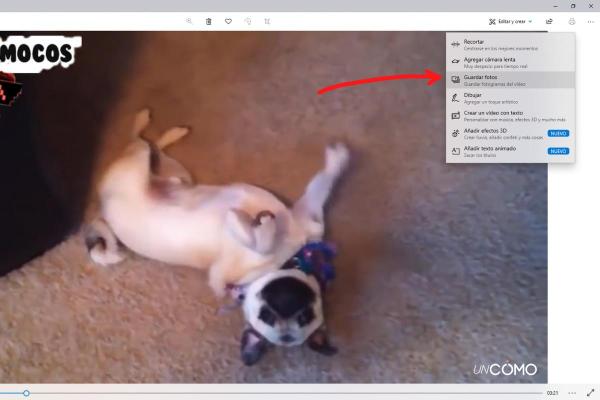Choose Añadir texto animado option
The height and width of the screenshot is (400, 600).
point(510,151)
